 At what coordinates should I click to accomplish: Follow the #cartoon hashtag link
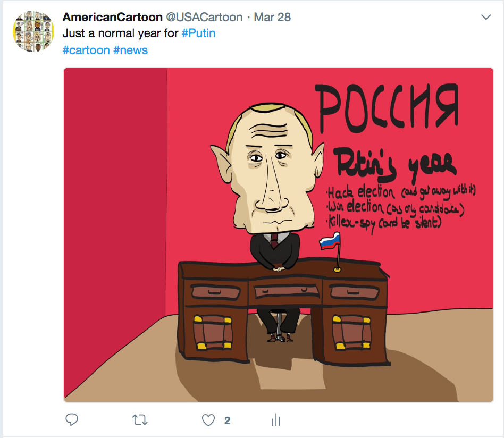(86, 50)
